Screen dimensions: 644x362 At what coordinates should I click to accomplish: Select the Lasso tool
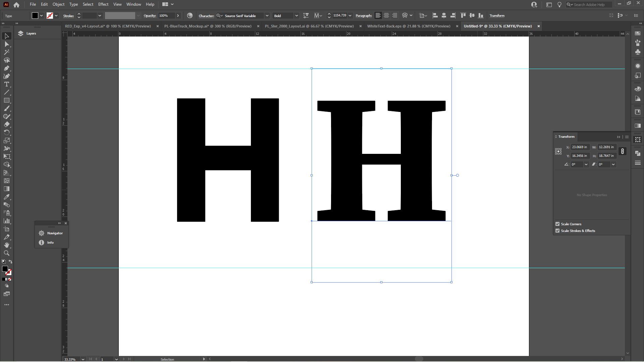(x=7, y=60)
